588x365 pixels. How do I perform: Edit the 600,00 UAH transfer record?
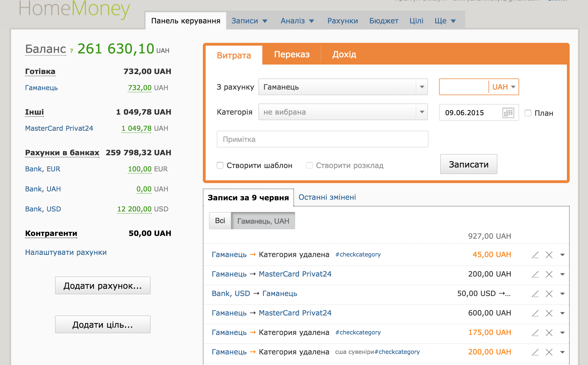coord(535,313)
